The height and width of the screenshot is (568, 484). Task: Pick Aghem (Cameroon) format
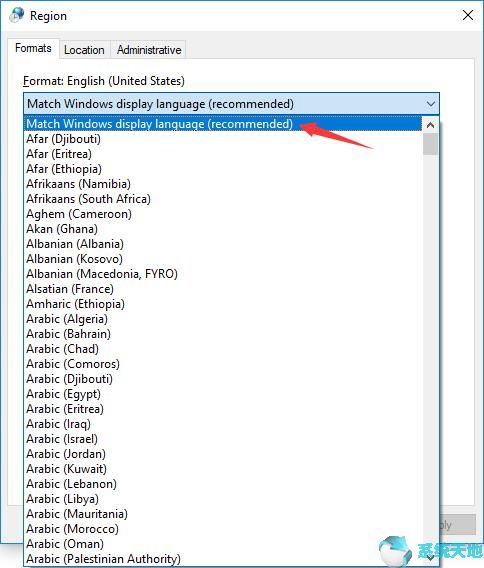coord(223,214)
